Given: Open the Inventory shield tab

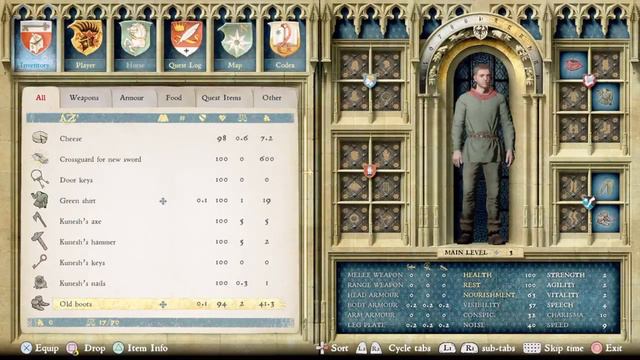Looking at the screenshot, I should click(36, 45).
